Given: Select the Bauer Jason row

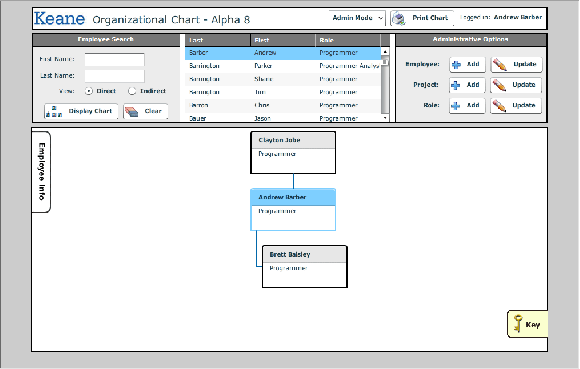Looking at the screenshot, I should click(x=283, y=118).
